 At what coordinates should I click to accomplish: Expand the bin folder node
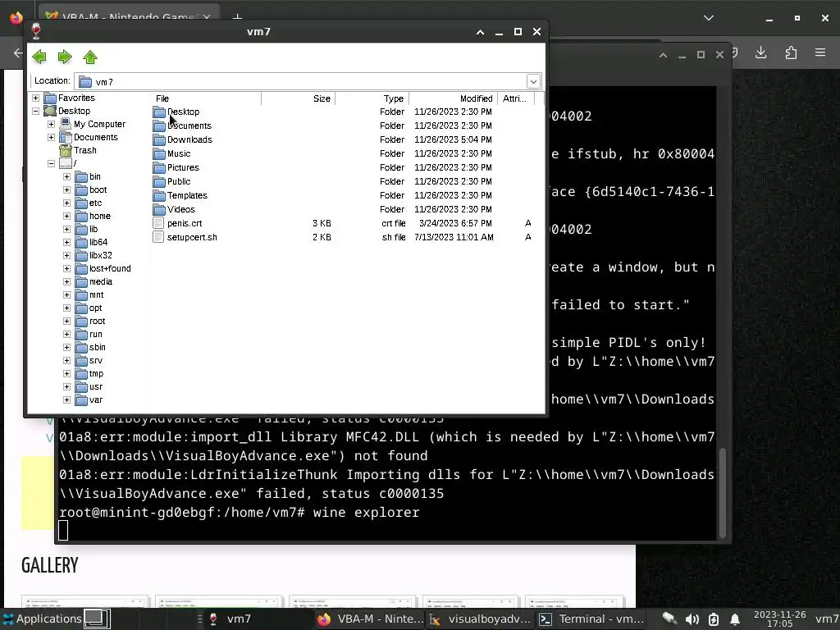click(66, 177)
